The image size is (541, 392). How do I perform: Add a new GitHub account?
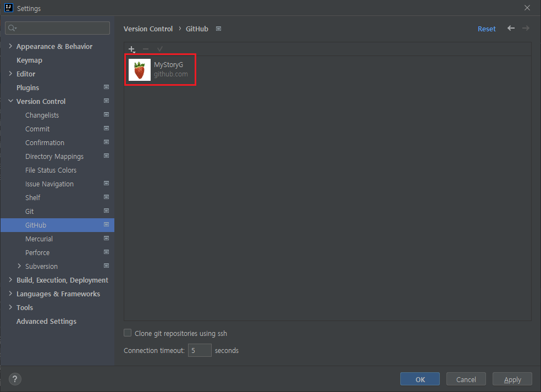(x=131, y=49)
